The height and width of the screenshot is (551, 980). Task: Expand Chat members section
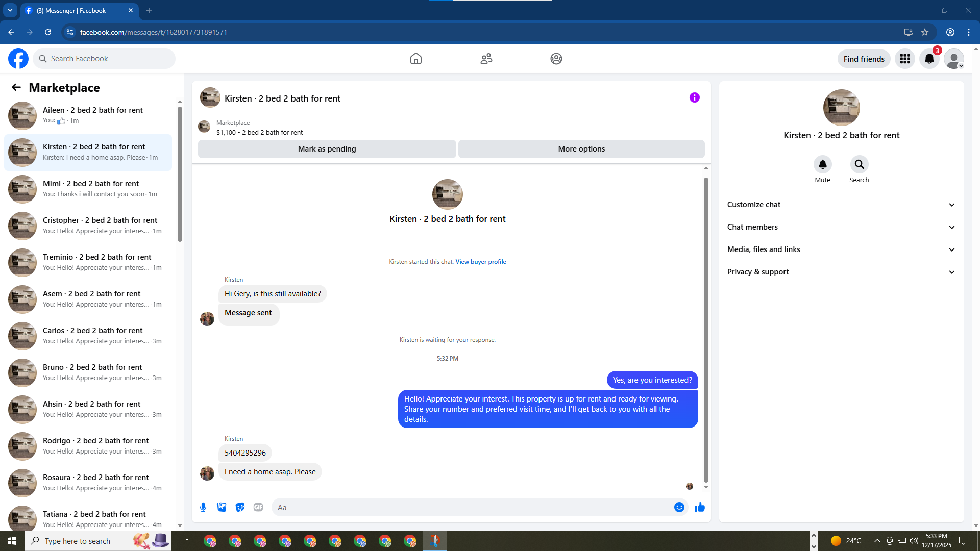[x=841, y=227]
